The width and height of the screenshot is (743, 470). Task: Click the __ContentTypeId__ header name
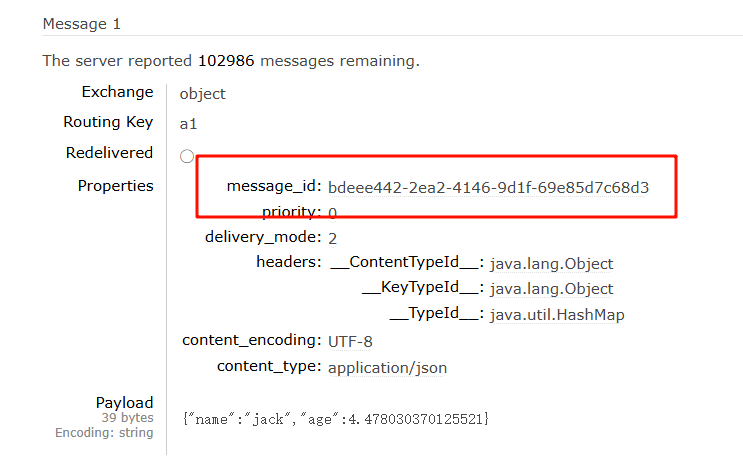(407, 264)
